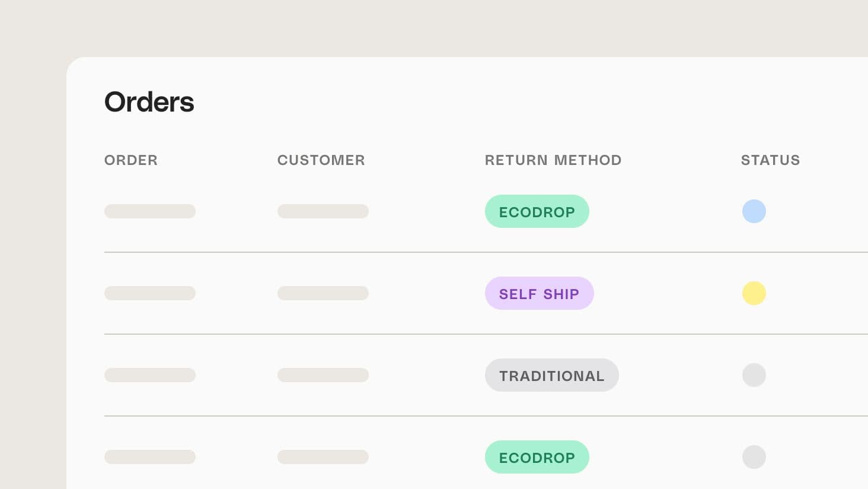Click the gray status dot beside TRADITIONAL
This screenshot has height=489, width=868.
tap(754, 375)
